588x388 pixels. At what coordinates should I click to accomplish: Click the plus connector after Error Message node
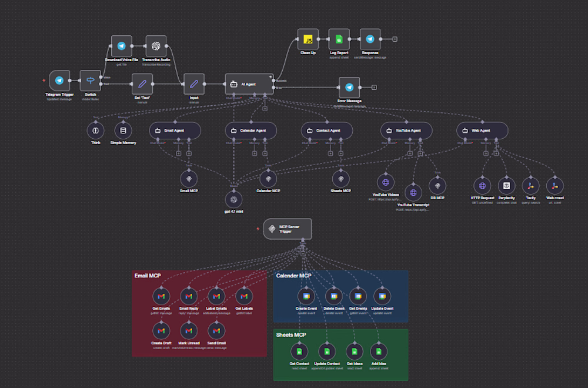(374, 88)
